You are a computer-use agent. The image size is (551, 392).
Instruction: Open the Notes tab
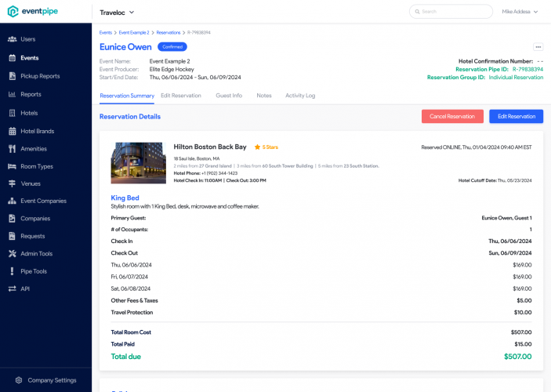[264, 96]
